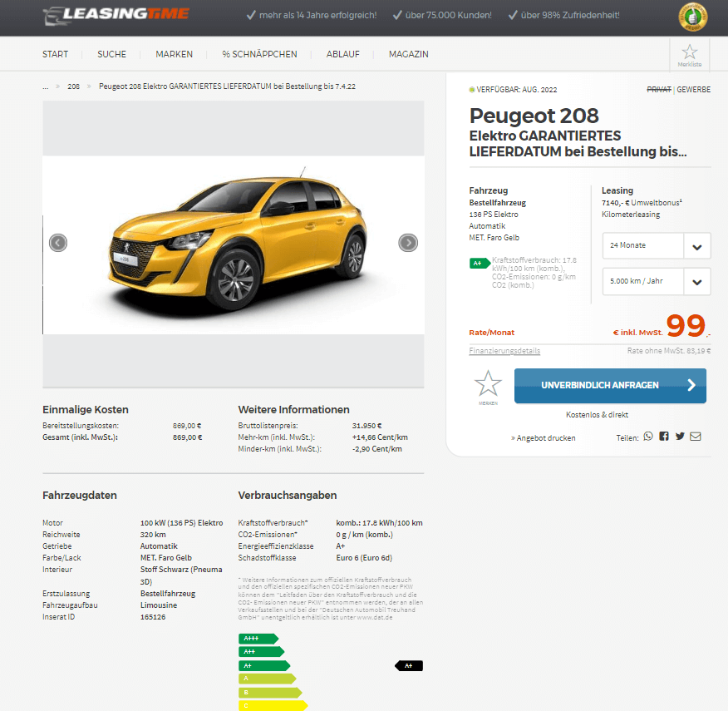This screenshot has height=711, width=728.
Task: Click the Fahrzeugaufbau value Limousine
Action: point(159,605)
